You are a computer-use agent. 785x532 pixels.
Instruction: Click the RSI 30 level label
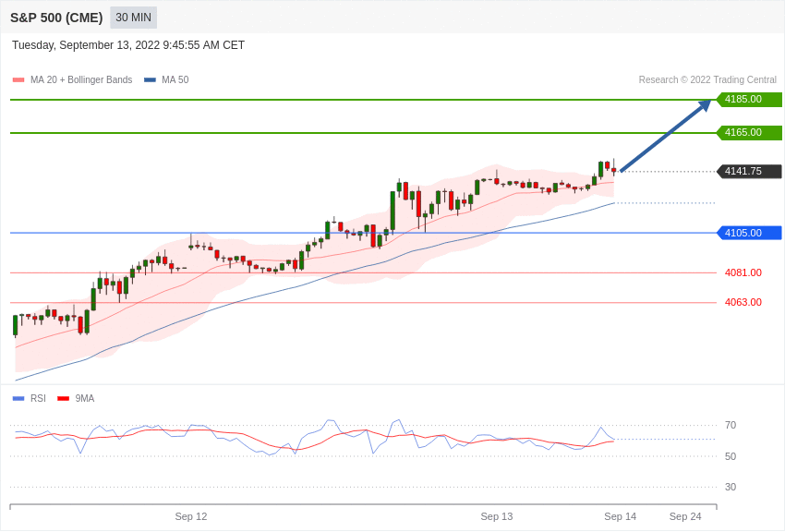click(731, 487)
